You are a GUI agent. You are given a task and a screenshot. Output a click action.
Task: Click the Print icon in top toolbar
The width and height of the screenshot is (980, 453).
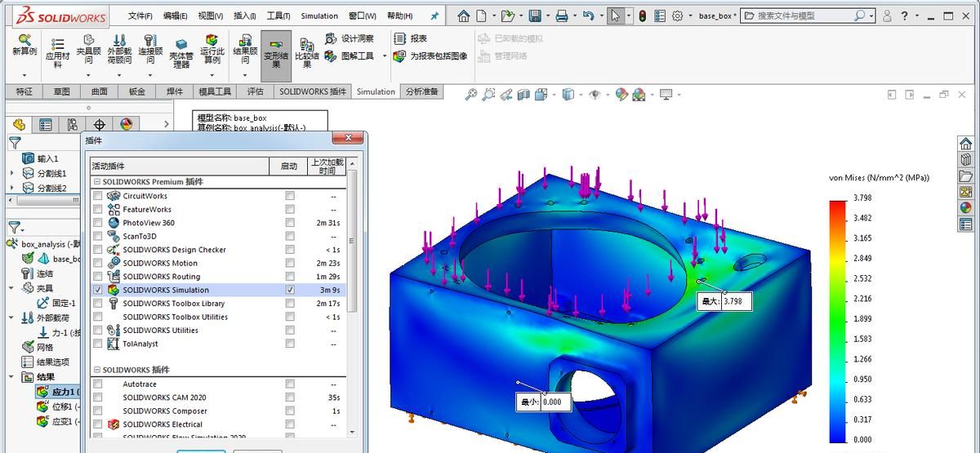[561, 16]
